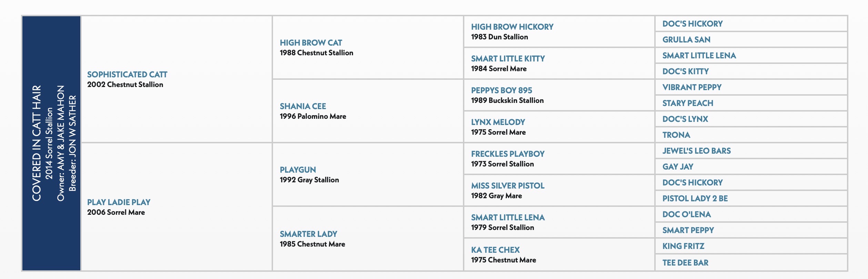This screenshot has height=279, width=868.
Task: Open the PLAYGUN pedigree link
Action: pyautogui.click(x=298, y=170)
